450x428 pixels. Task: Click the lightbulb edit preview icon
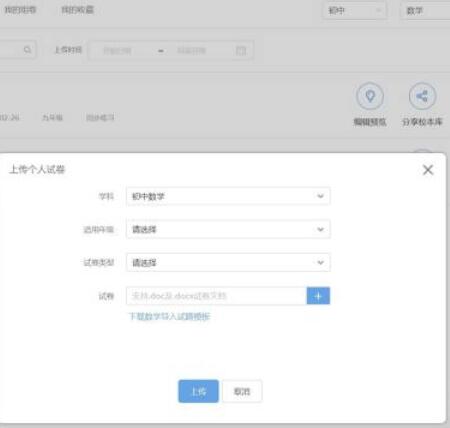tap(370, 96)
